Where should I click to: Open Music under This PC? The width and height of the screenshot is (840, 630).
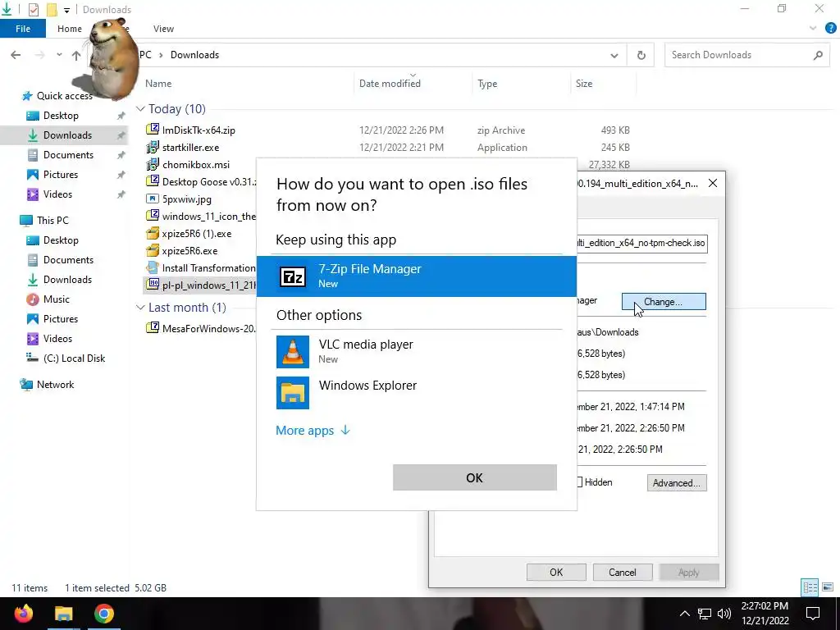click(x=57, y=299)
